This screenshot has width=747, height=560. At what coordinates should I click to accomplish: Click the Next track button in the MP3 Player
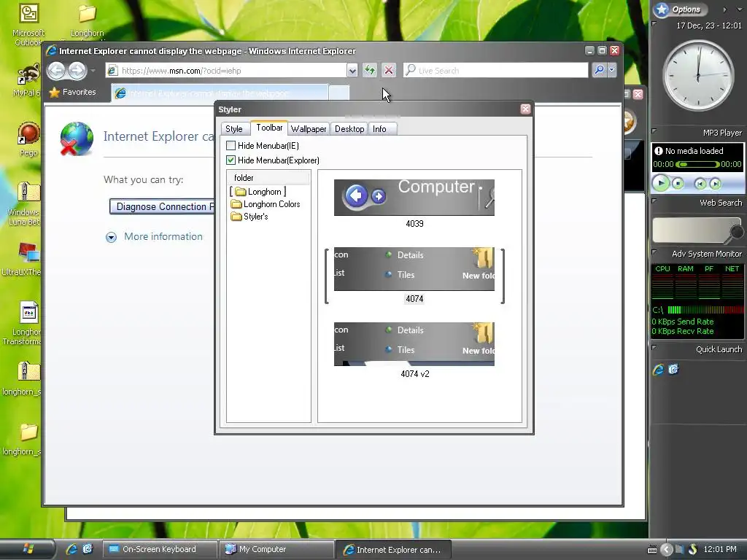point(715,184)
